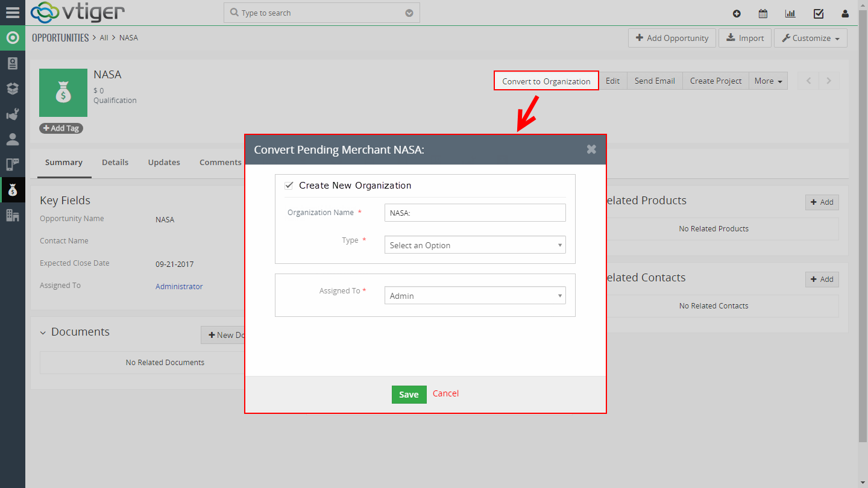Viewport: 868px width, 488px height.
Task: Click the All breadcrumb link
Action: (104, 38)
